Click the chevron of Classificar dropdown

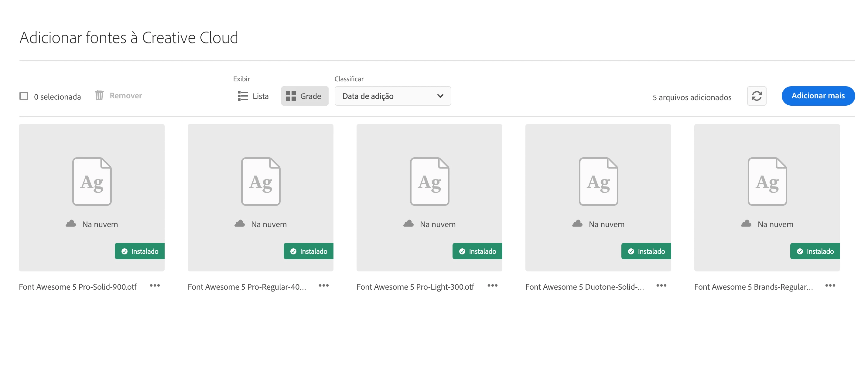pyautogui.click(x=440, y=96)
